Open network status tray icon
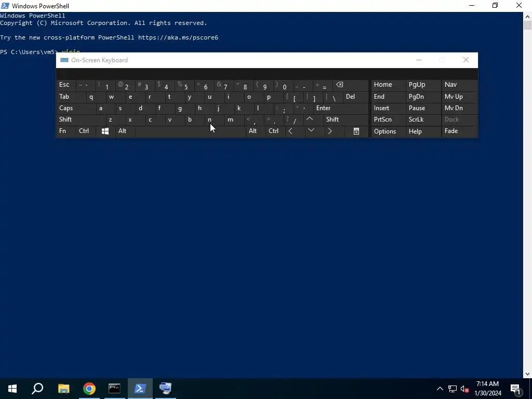This screenshot has height=399, width=532. [453, 389]
